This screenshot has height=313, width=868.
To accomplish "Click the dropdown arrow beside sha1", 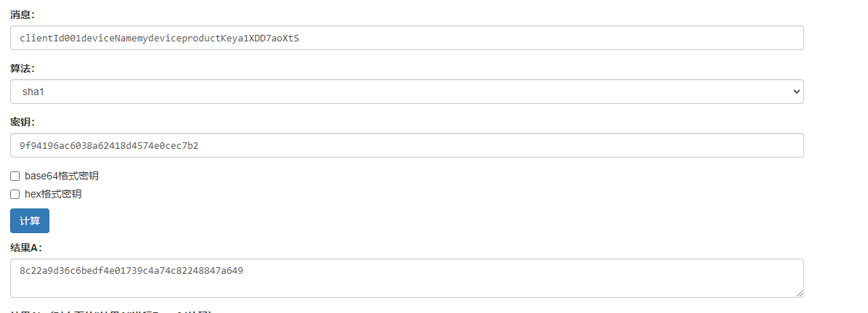I will [x=797, y=92].
